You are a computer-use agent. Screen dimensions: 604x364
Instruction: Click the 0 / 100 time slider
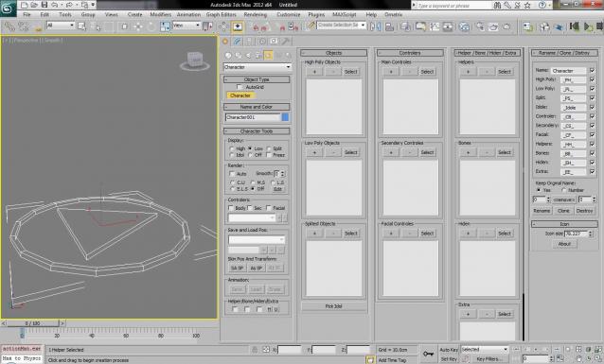click(32, 323)
